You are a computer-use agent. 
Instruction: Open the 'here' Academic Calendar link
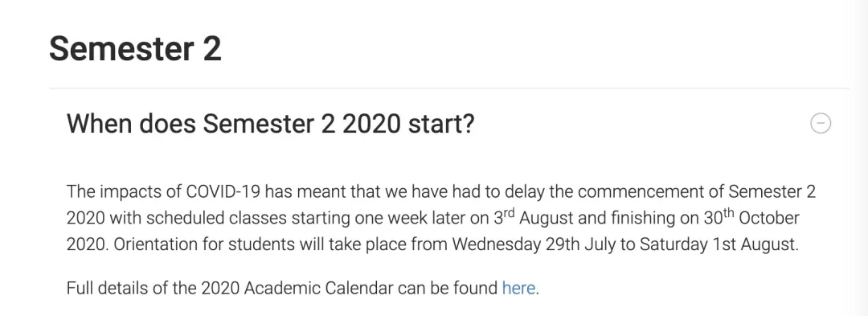518,289
